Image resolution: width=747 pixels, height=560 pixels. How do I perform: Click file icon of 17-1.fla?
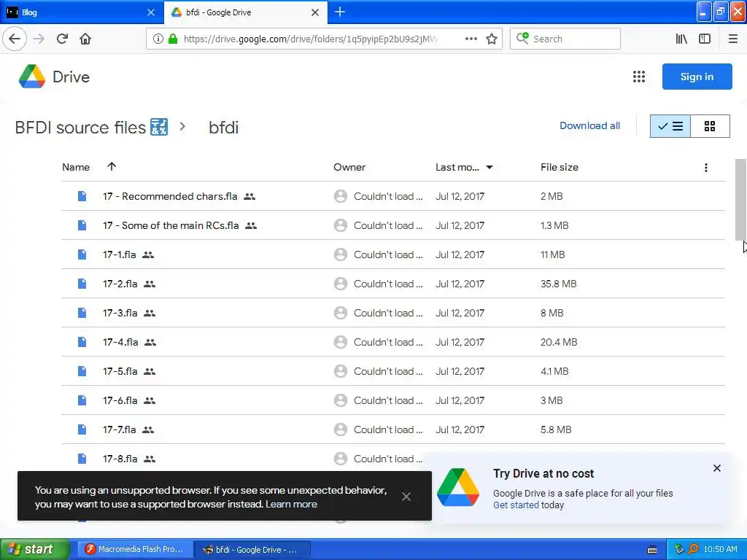point(82,254)
